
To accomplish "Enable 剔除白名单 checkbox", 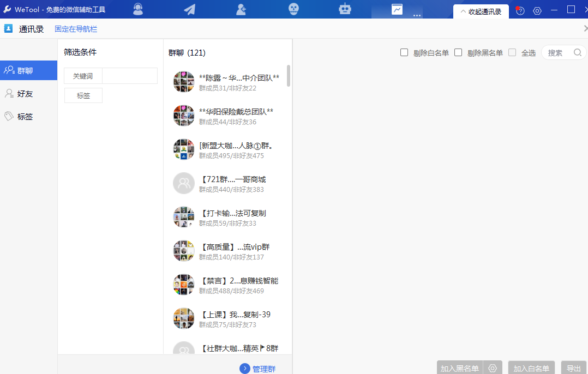I will point(404,52).
